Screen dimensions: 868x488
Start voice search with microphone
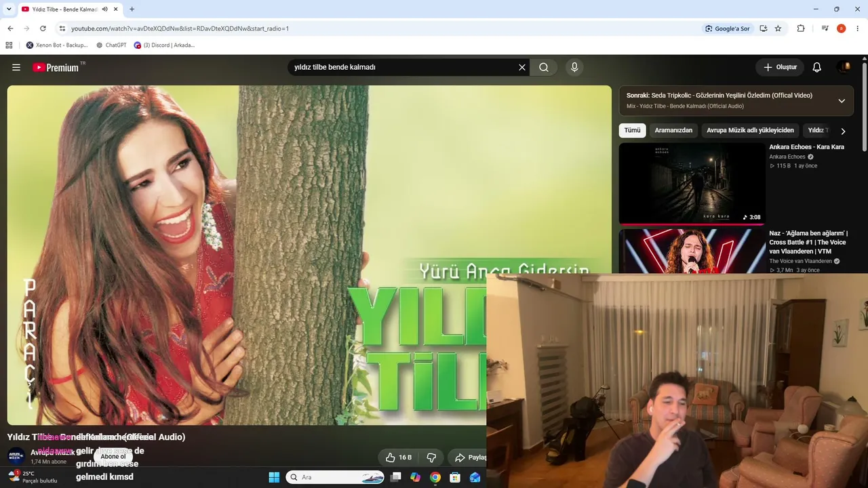pos(574,67)
